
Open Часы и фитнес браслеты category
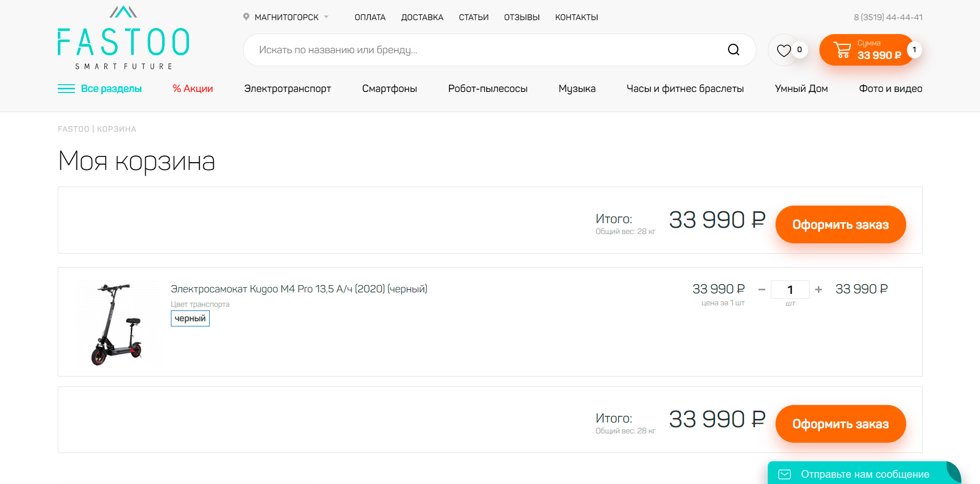(685, 89)
